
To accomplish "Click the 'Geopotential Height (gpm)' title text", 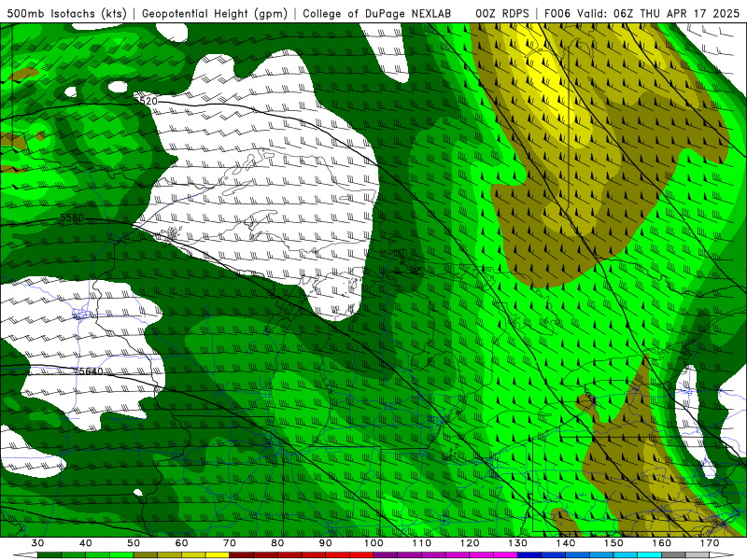I will (215, 14).
